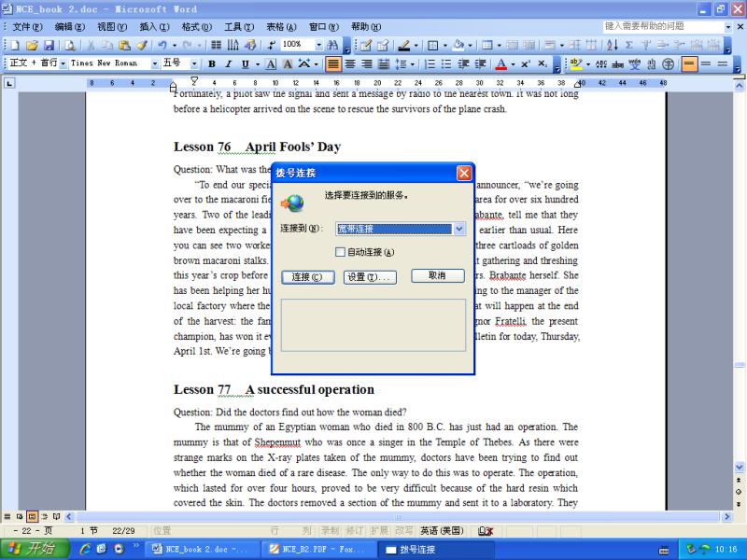The image size is (747, 560).
Task: Open the 文件(F) menu
Action: 27,27
